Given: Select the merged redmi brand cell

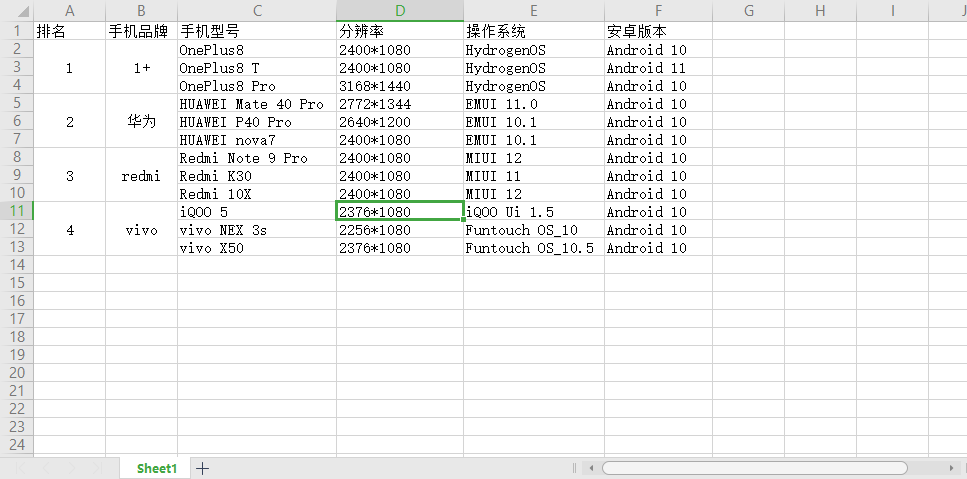Looking at the screenshot, I should pos(141,175).
